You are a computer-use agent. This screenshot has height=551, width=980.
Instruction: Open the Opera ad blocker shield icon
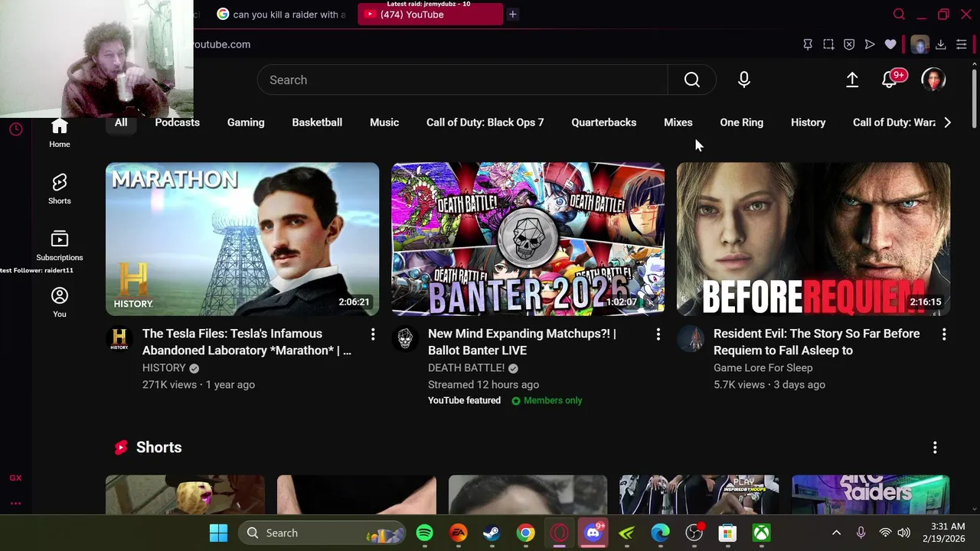click(x=849, y=44)
